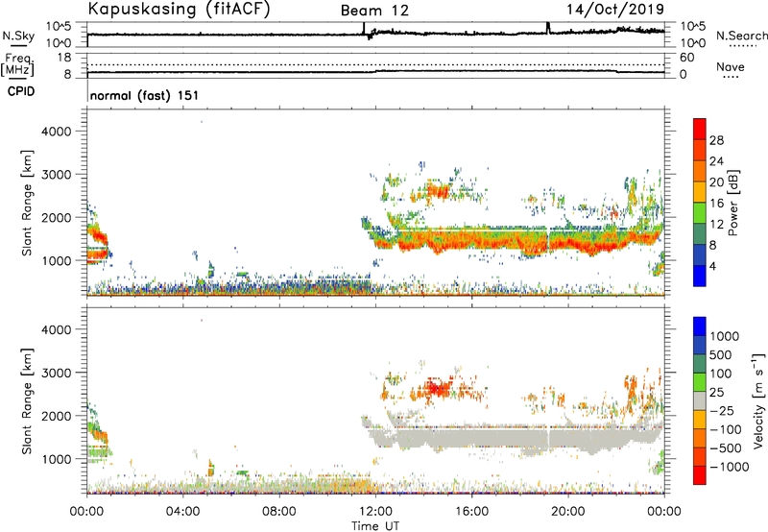Click the 60 tick on the Nave axis
The image size is (768, 532).
[686, 58]
